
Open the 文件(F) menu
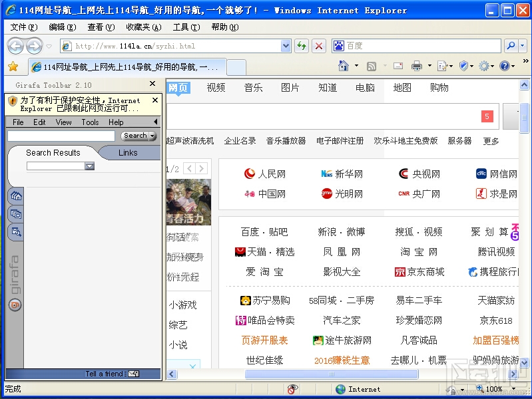23,27
